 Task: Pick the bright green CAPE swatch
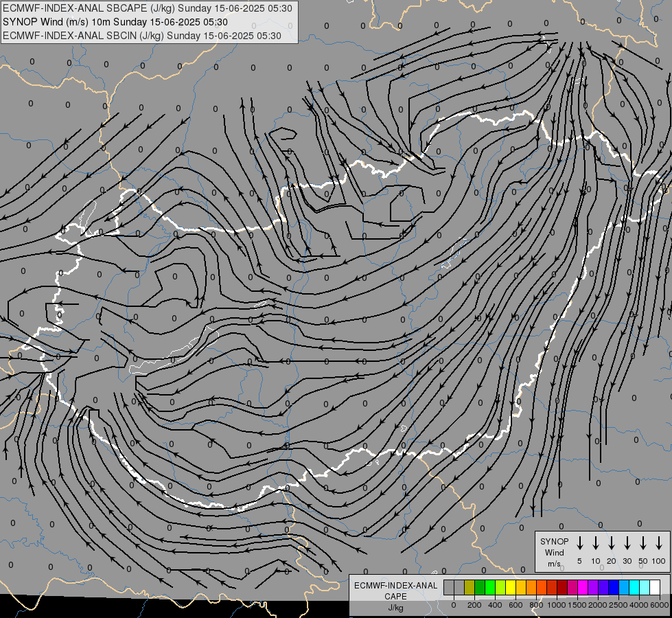tap(490, 587)
